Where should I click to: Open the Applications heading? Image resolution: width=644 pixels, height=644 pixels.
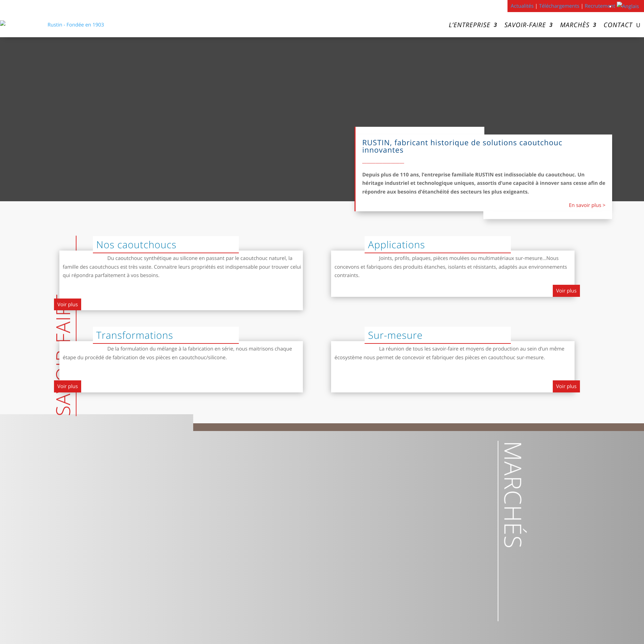tap(396, 245)
